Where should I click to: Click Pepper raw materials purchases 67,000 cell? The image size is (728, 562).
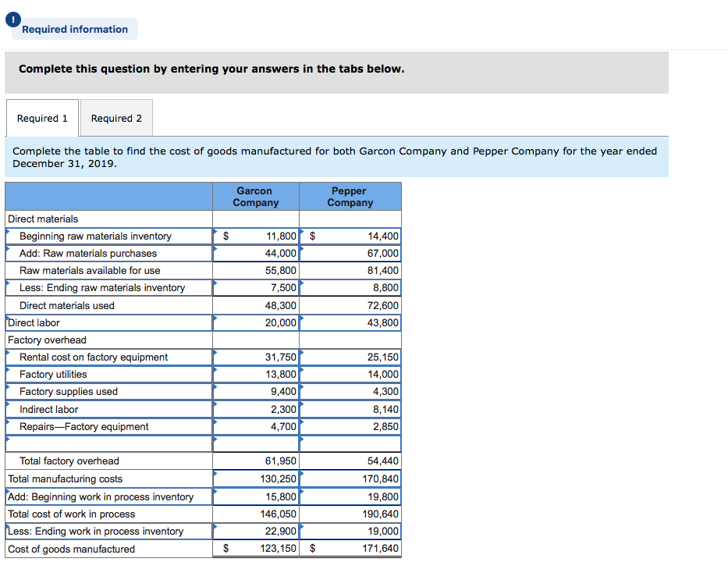point(350,253)
